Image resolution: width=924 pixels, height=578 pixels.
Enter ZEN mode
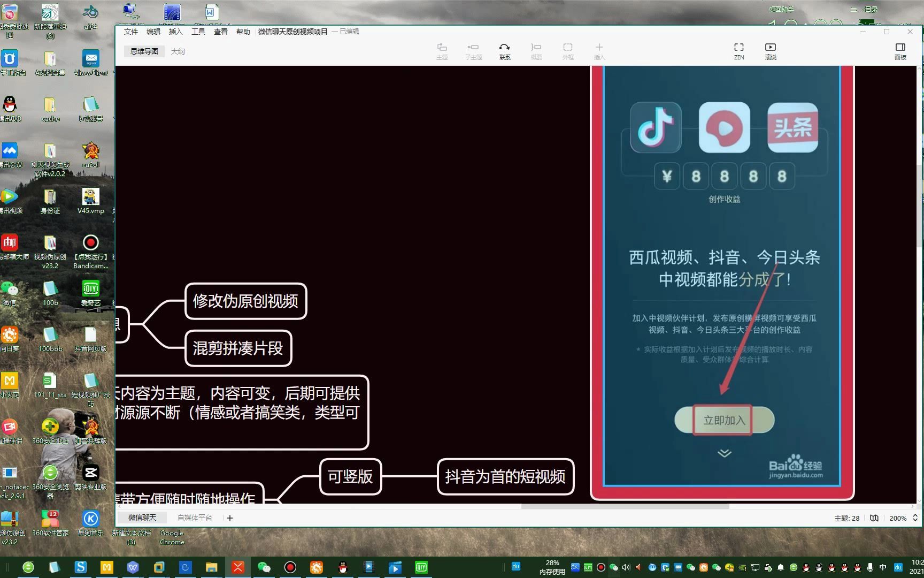point(739,51)
